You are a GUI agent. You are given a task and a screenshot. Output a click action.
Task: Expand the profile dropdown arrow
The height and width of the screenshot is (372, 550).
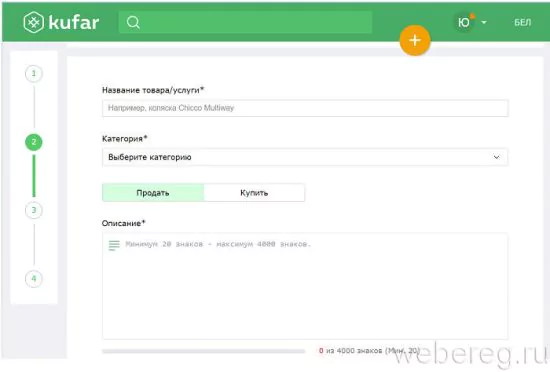pos(484,22)
